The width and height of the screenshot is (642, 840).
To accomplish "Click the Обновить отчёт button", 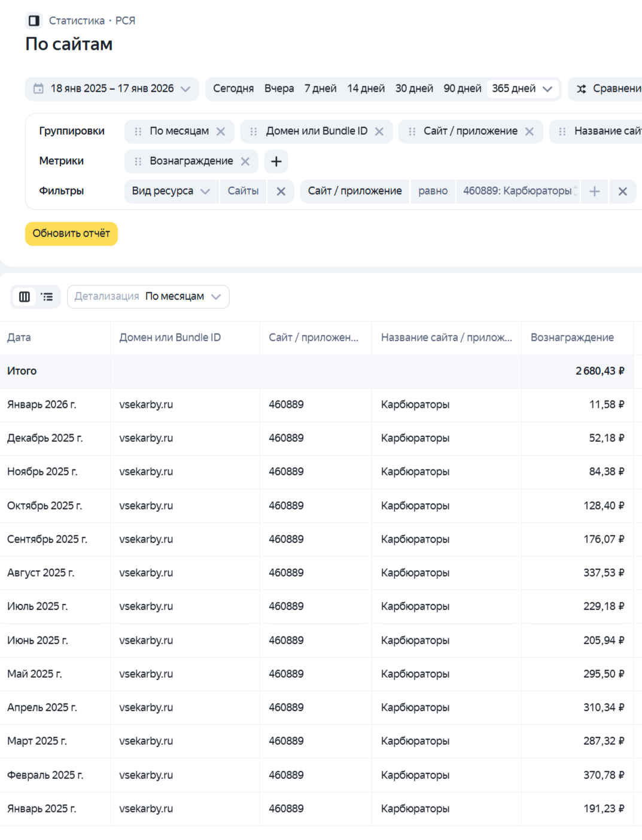I will click(71, 233).
